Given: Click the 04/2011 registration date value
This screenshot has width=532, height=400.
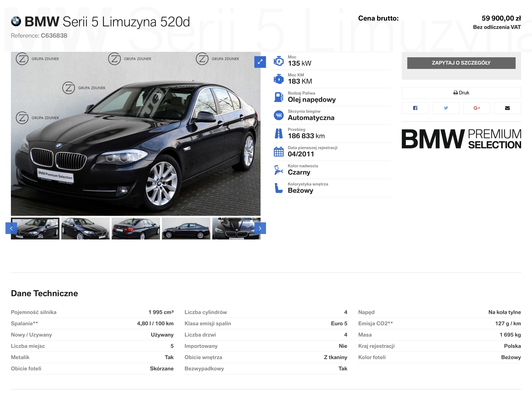Looking at the screenshot, I should [301, 154].
